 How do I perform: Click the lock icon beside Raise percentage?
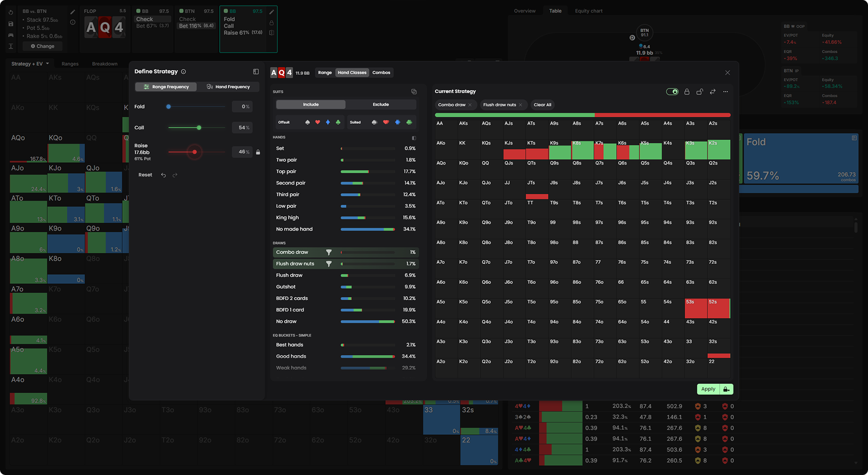point(258,152)
